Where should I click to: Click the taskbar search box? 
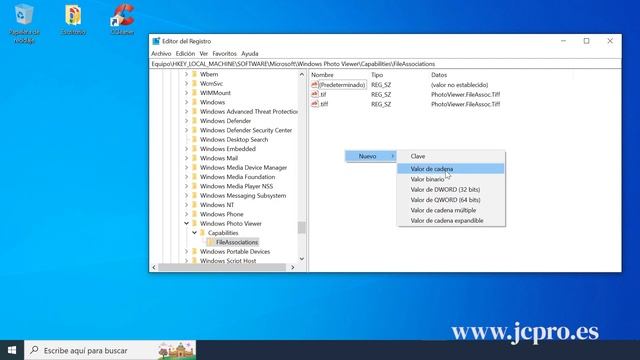coord(110,350)
